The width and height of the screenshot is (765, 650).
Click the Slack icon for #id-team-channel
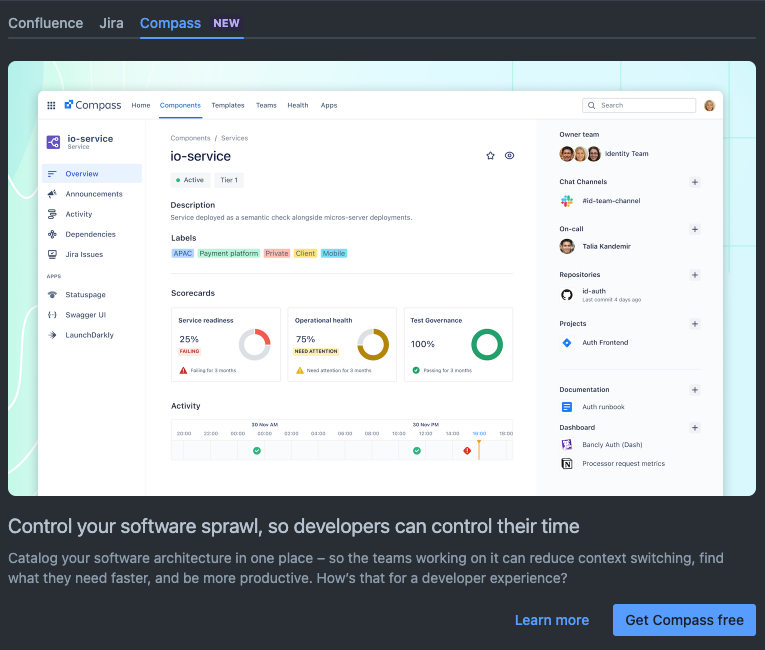click(566, 201)
